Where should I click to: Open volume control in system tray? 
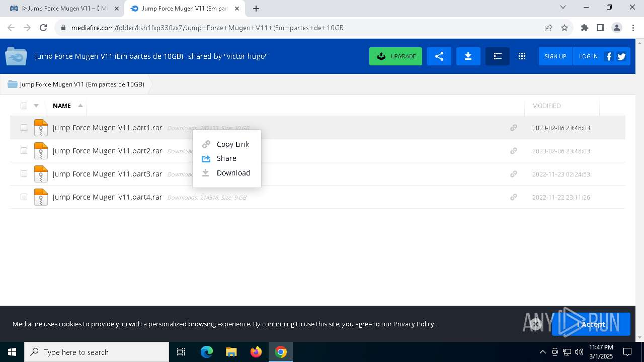tap(579, 352)
